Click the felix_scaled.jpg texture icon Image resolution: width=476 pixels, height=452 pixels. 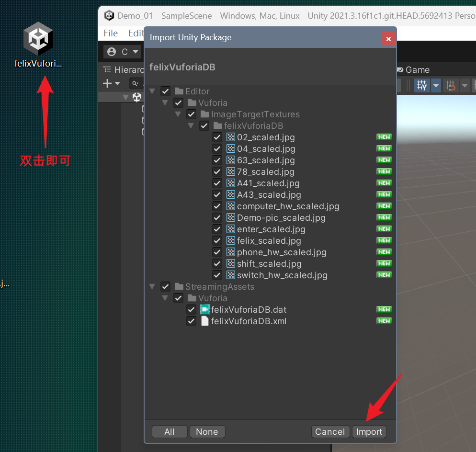[231, 240]
